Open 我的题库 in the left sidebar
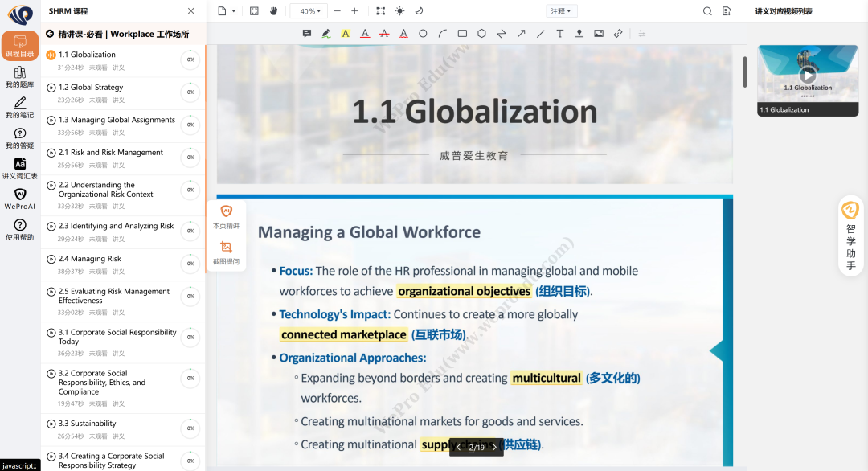This screenshot has width=868, height=471. pos(20,77)
